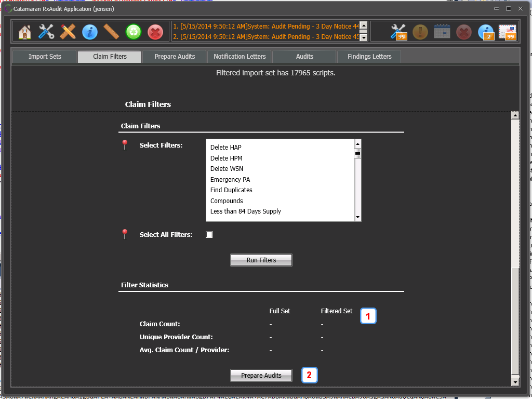Click filter list scroll down arrow
532x399 pixels.
[357, 217]
